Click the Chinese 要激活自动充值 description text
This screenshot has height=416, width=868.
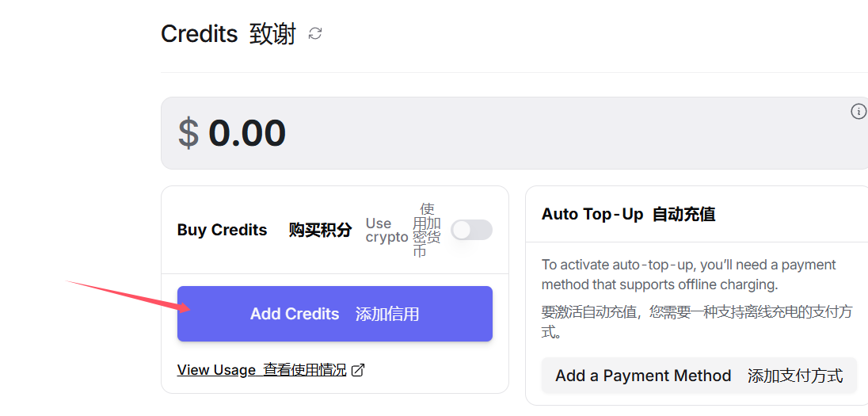697,321
